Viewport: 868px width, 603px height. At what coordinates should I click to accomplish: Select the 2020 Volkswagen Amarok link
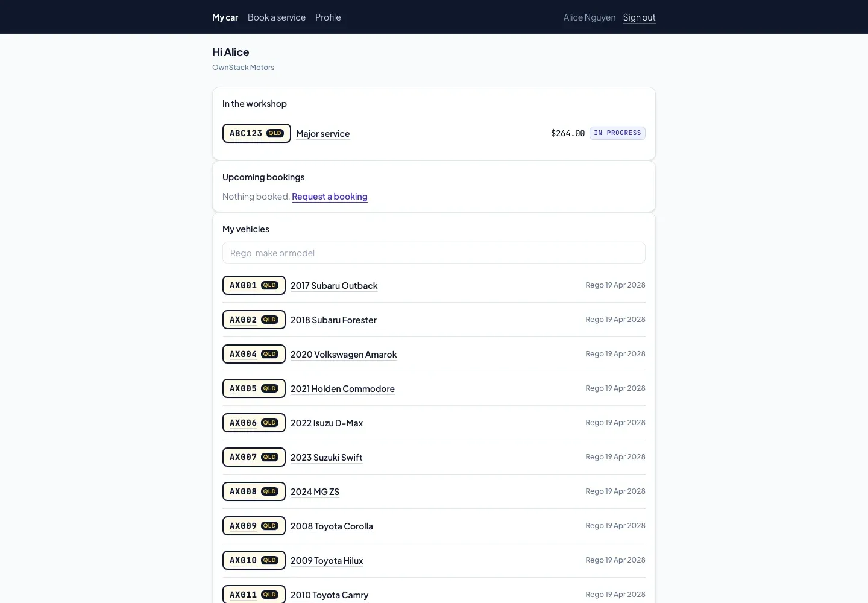(x=344, y=354)
